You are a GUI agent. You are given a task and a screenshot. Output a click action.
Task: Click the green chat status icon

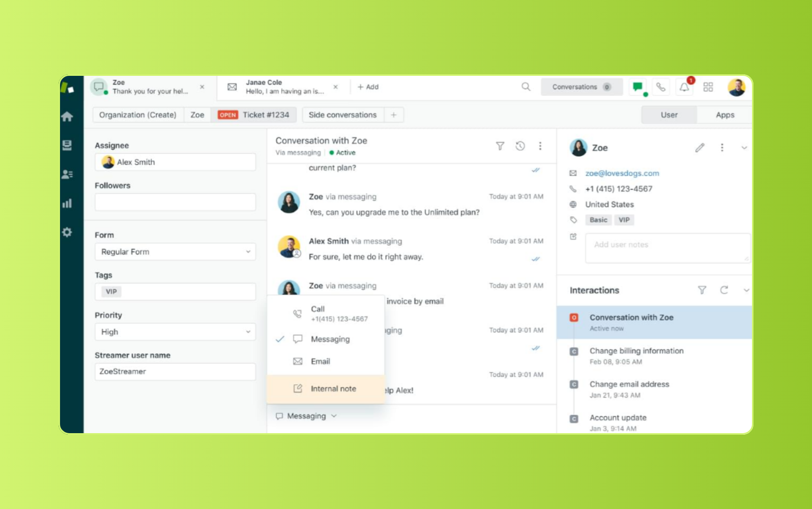638,87
